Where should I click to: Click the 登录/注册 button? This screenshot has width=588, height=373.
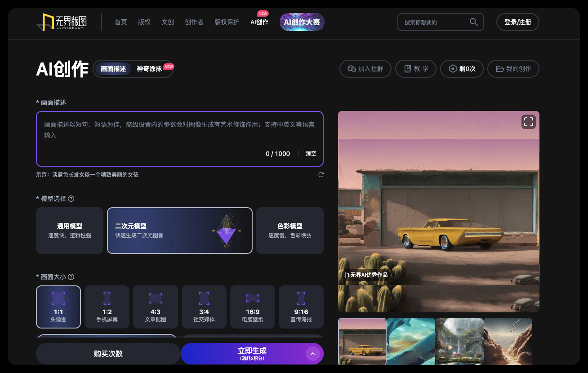click(517, 22)
